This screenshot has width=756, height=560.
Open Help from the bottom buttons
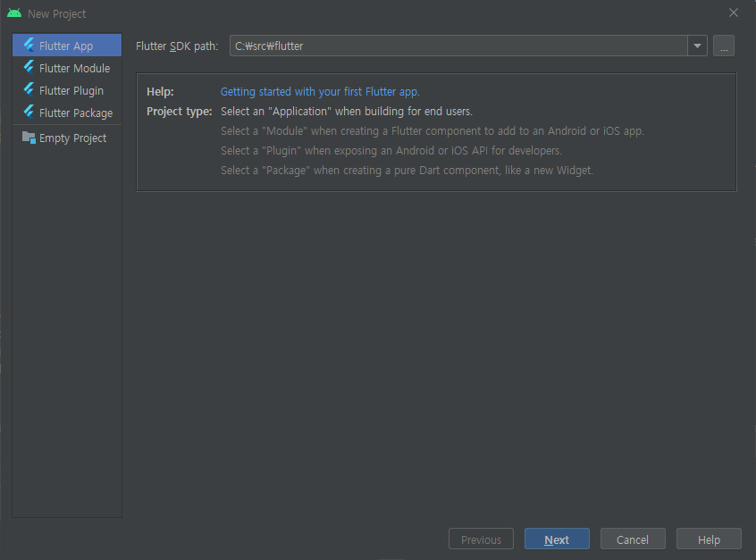tap(709, 539)
